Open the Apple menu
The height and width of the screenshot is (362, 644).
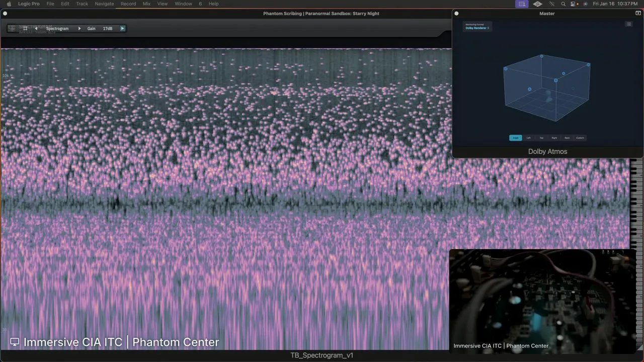pos(9,4)
